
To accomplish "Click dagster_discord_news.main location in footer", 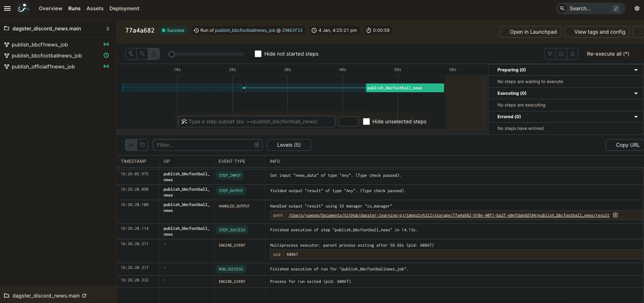I will [46, 296].
